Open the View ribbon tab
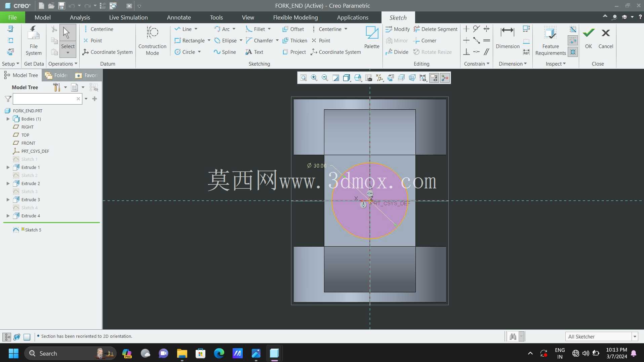The height and width of the screenshot is (362, 644). pos(248,17)
